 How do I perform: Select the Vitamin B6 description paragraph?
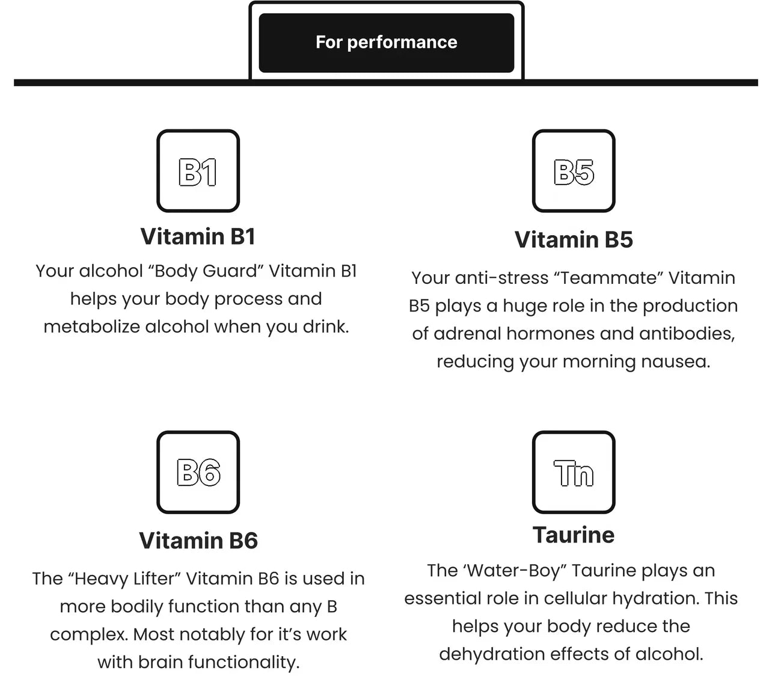click(198, 620)
